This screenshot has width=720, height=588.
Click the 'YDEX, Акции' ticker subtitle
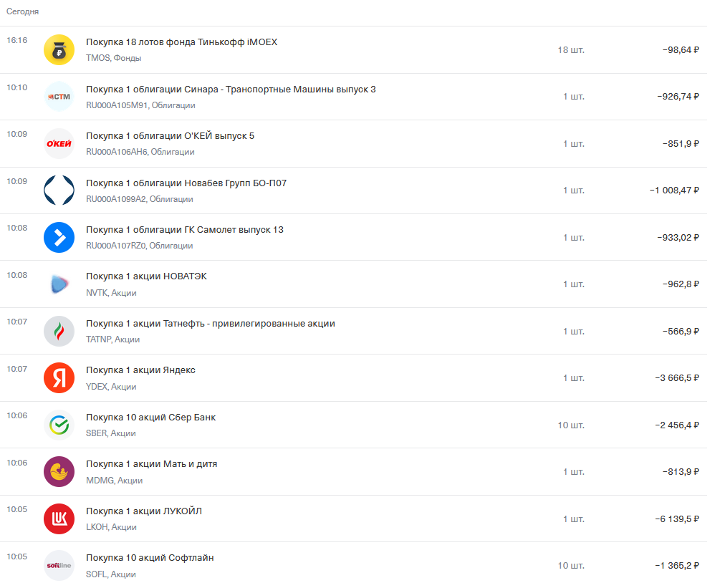tap(111, 387)
